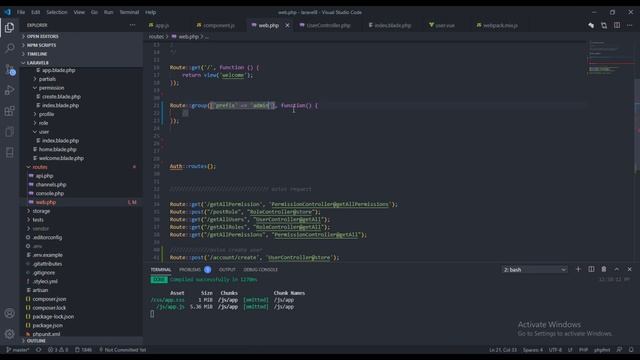Open package.json in the explorer
Viewport: 640px width, 360px height.
point(47,325)
